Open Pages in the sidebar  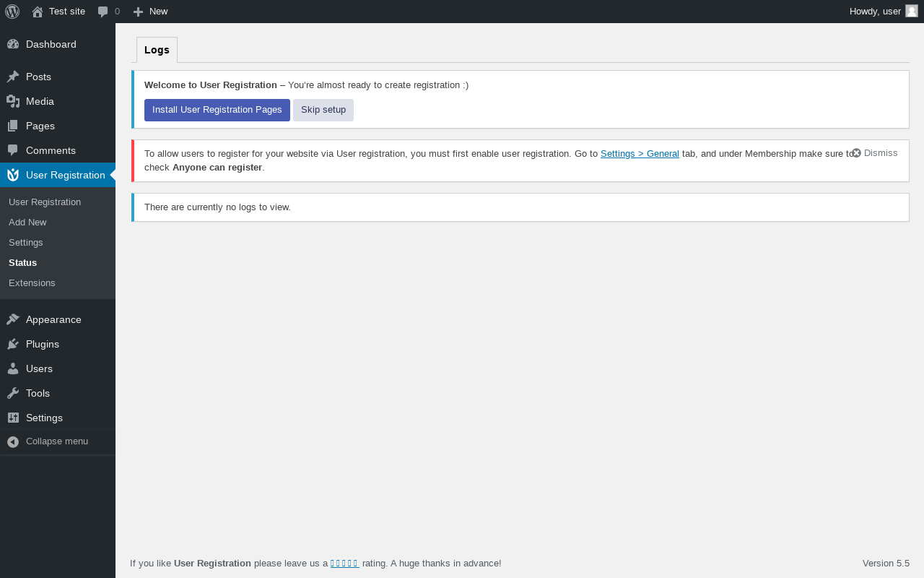click(x=40, y=126)
